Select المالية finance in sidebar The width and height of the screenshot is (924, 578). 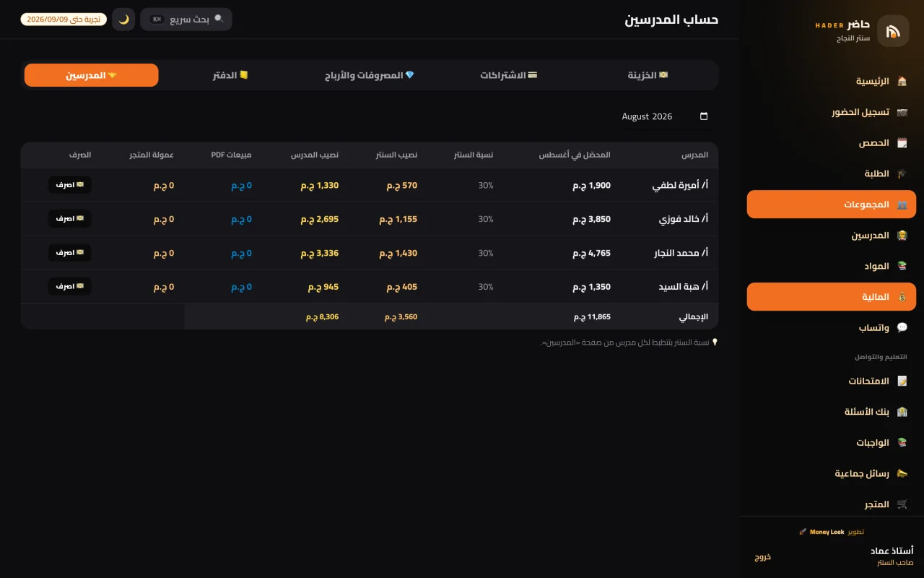(832, 297)
